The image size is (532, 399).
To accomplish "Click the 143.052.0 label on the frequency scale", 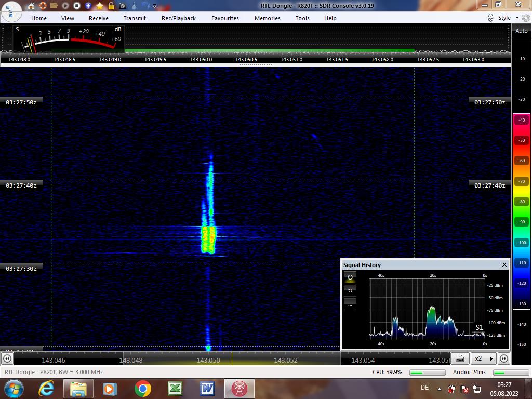I will pos(382,59).
